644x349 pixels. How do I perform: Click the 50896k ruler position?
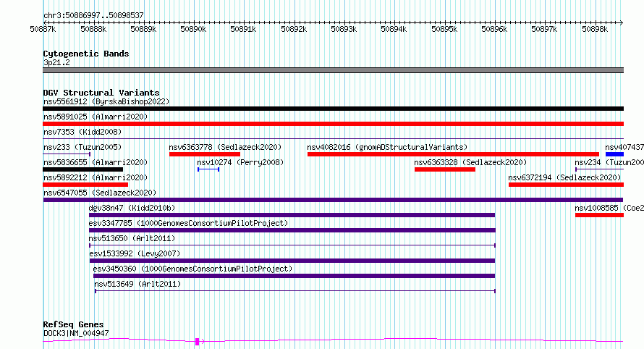(494, 29)
